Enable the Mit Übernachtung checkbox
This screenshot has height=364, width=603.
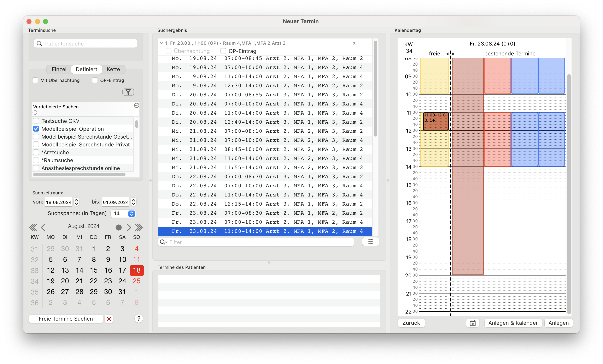tap(35, 80)
